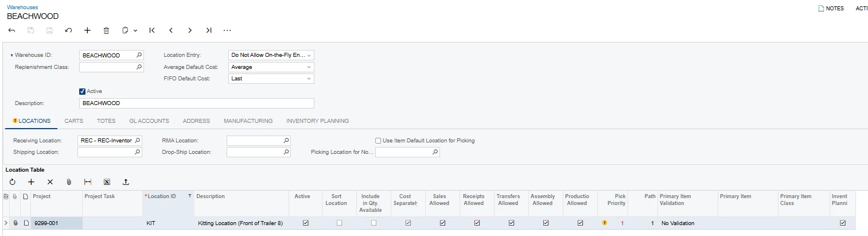Switch to the TOTES tab
Image resolution: width=868 pixels, height=236 pixels.
pos(106,121)
